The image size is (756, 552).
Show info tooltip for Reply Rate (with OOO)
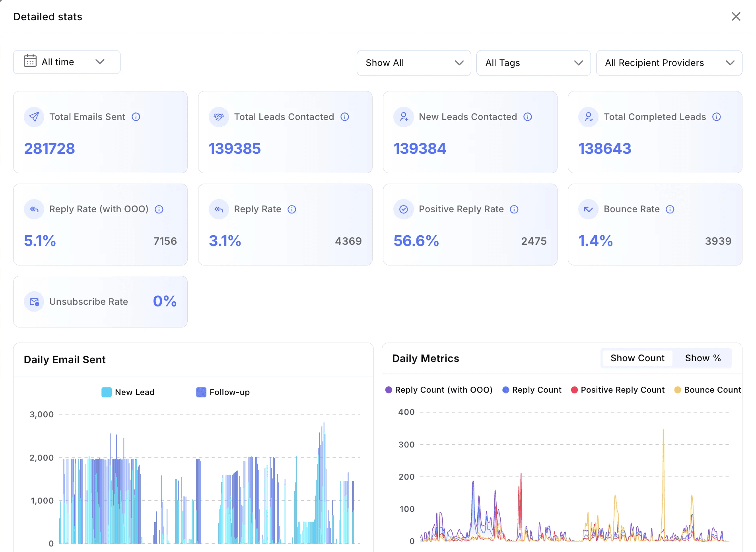(159, 209)
